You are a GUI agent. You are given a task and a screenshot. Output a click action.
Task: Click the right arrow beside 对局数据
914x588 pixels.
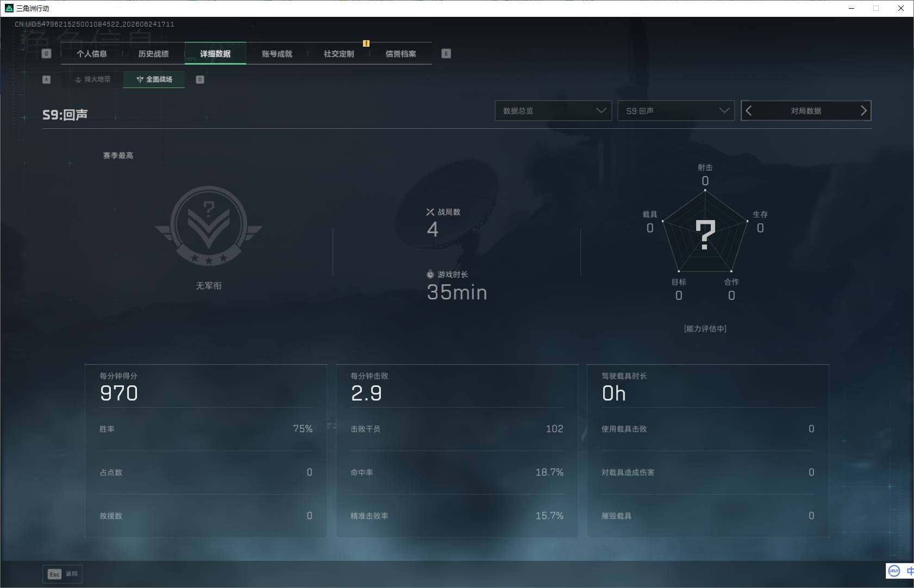point(863,111)
